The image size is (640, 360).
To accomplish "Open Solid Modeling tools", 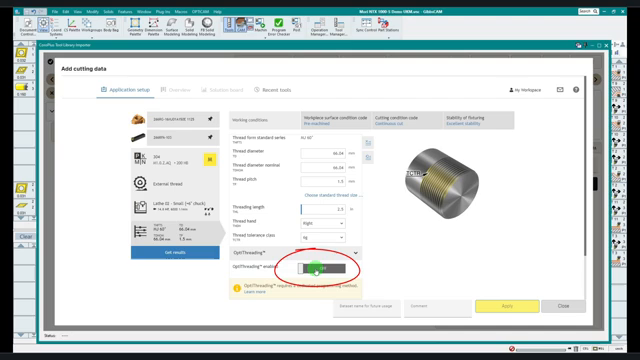I will coord(189,27).
